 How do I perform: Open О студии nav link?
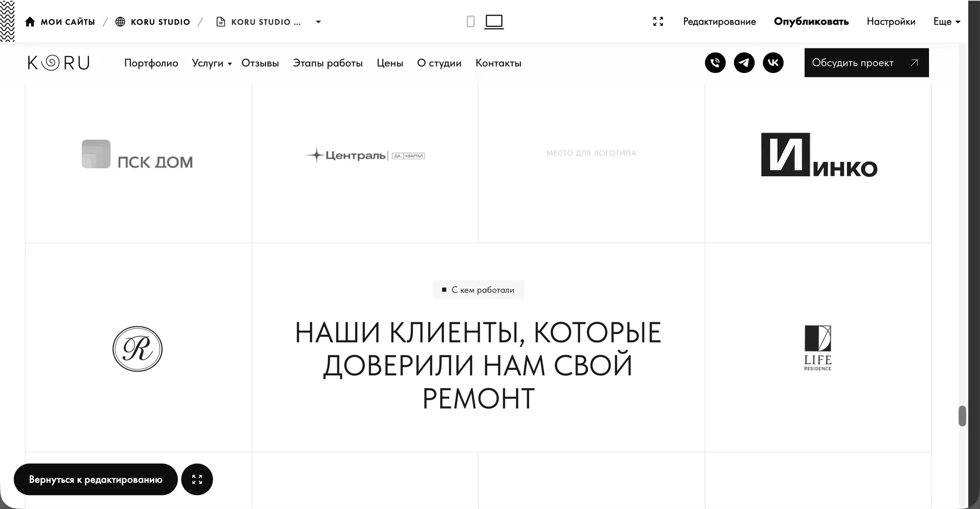[x=440, y=63]
